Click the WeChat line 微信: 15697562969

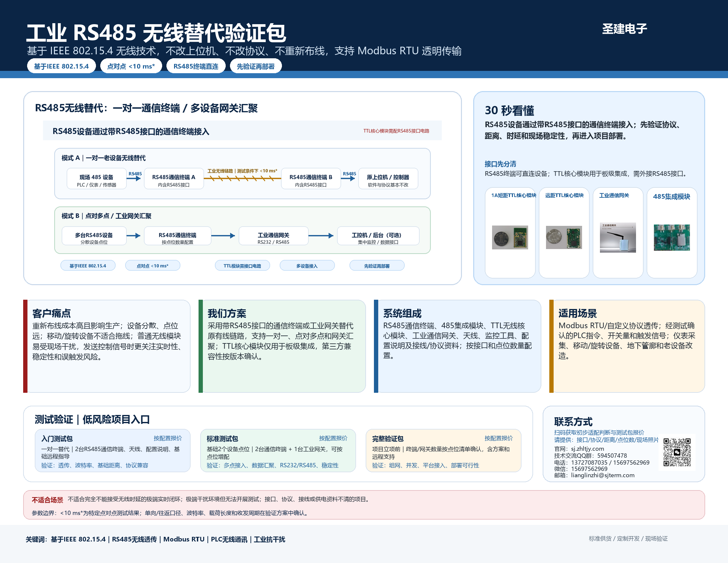coord(581,469)
